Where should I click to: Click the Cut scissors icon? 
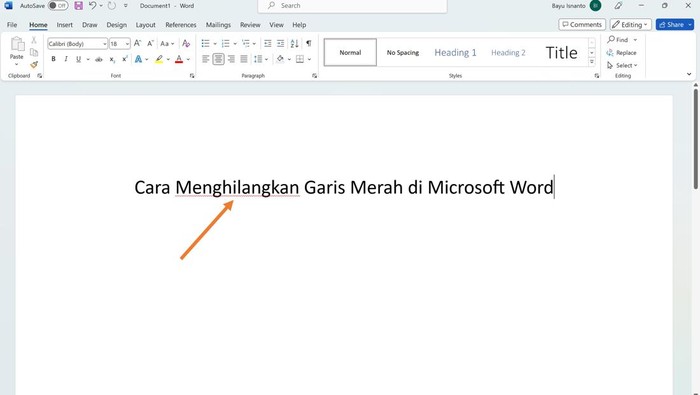34,41
